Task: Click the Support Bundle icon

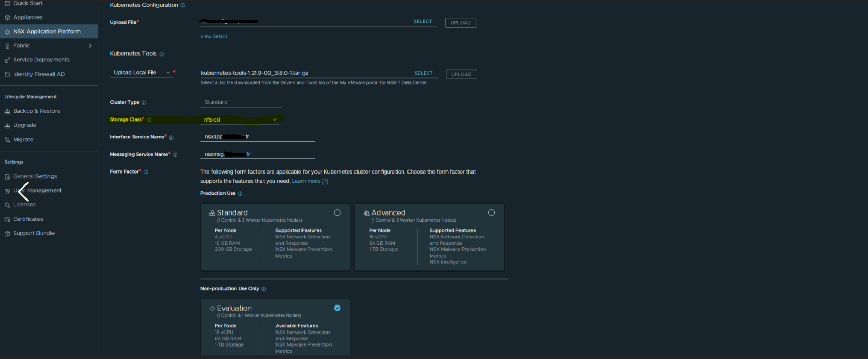Action: click(7, 234)
